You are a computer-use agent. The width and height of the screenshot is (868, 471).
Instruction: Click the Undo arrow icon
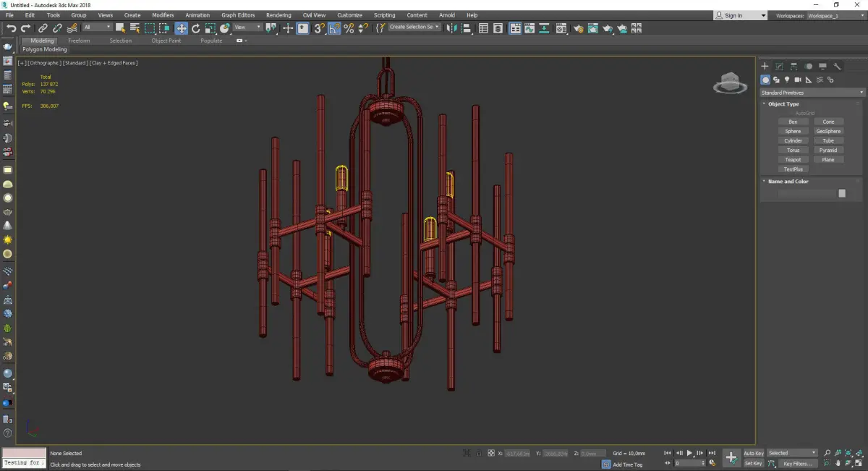coord(11,28)
